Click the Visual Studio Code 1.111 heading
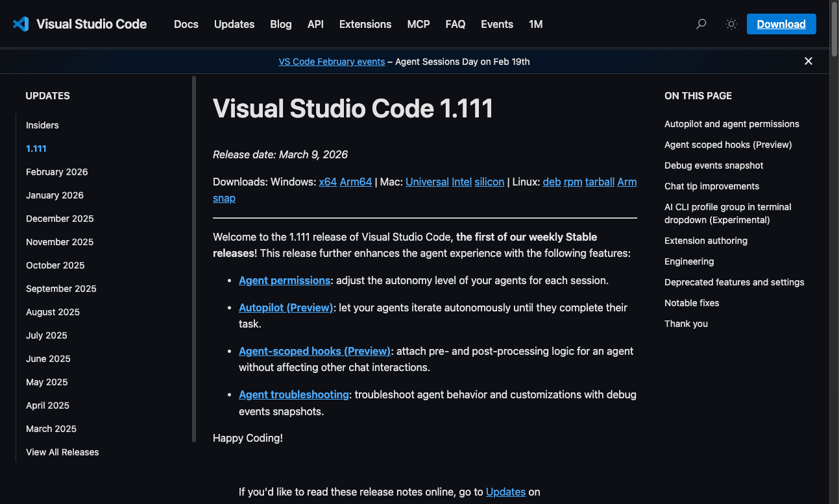 click(353, 108)
